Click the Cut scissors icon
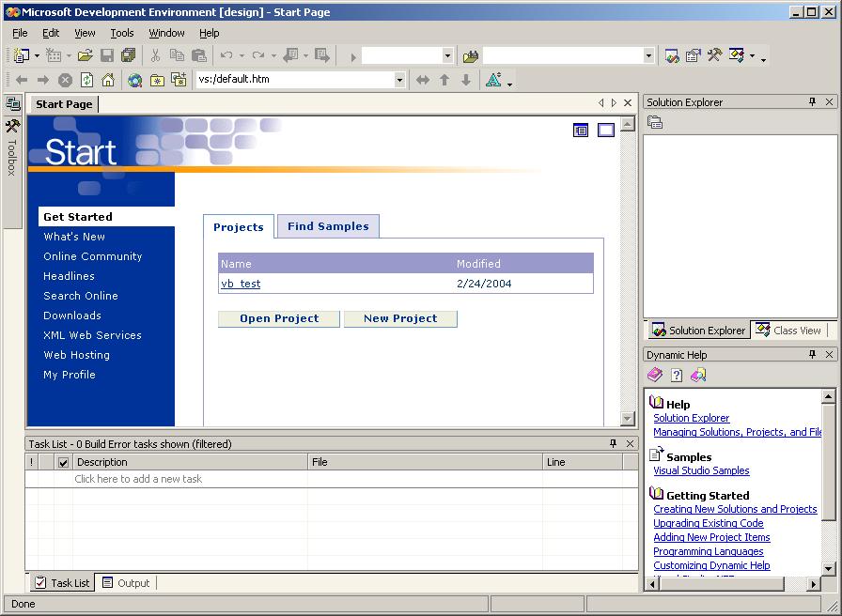842x616 pixels. click(155, 54)
